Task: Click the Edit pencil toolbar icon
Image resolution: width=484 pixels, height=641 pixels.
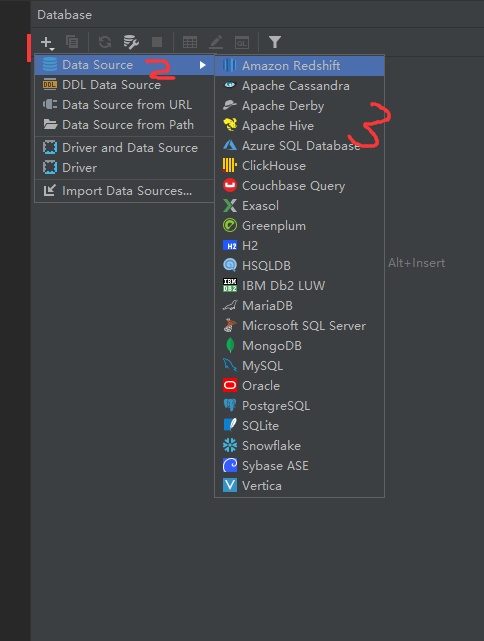Action: click(x=216, y=42)
